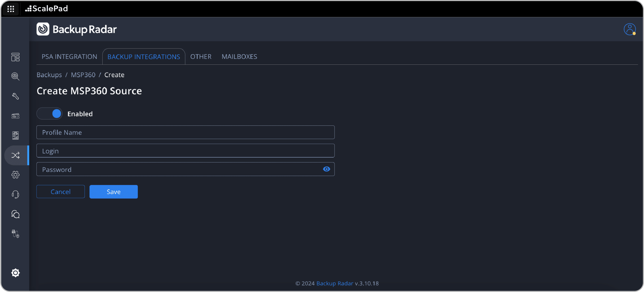Show password with the eye icon
This screenshot has height=292, width=644.
(x=327, y=169)
